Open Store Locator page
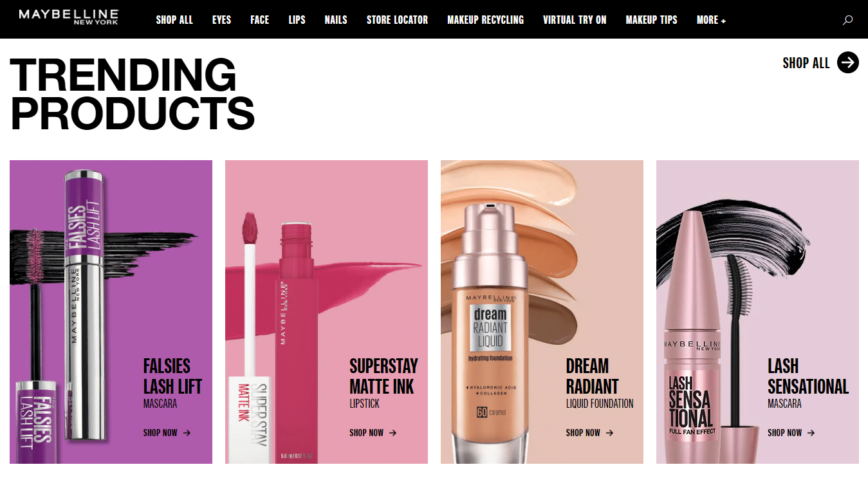Screen dimensions: 868x494 point(397,20)
